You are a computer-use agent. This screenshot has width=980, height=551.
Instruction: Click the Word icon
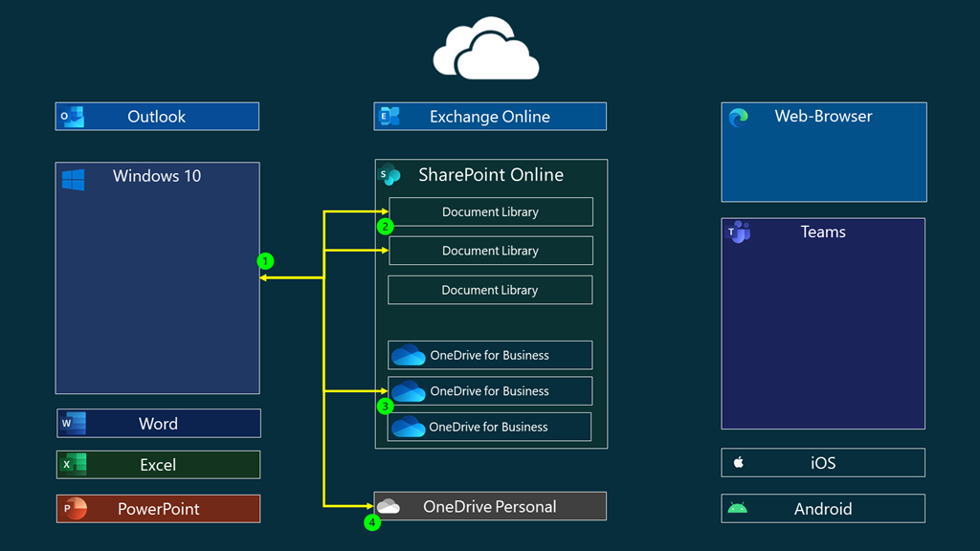coord(73,423)
